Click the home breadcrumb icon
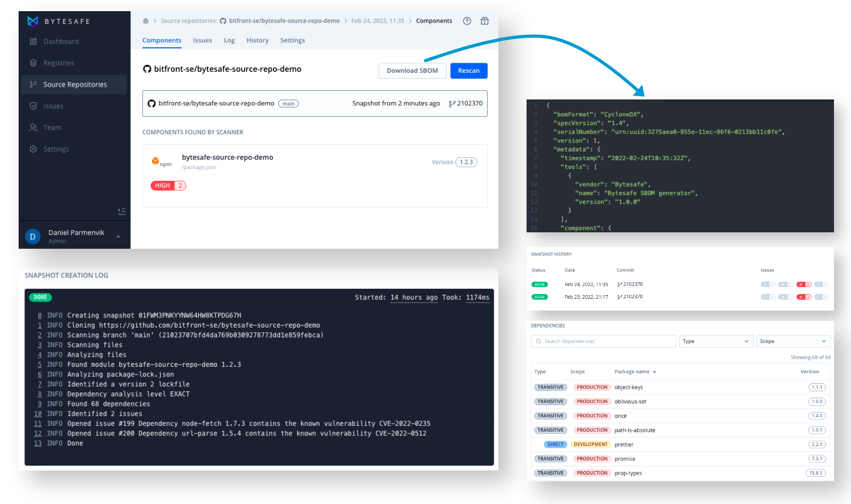Image resolution: width=851 pixels, height=504 pixels. 146,21
